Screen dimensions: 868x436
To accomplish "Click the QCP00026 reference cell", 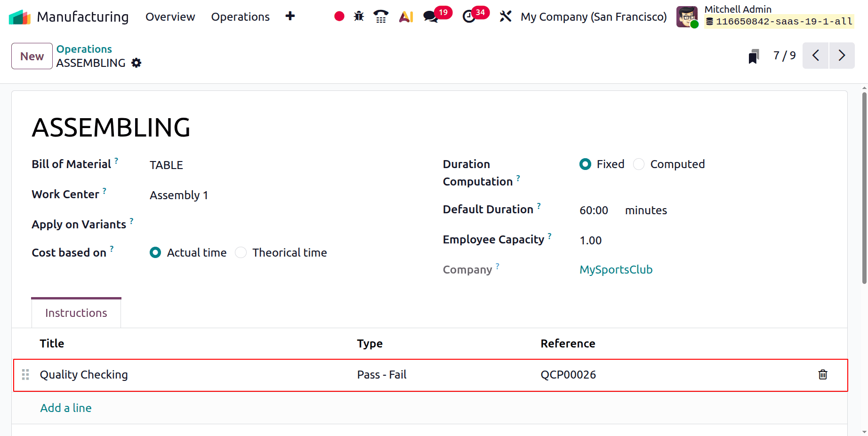I will pyautogui.click(x=568, y=374).
